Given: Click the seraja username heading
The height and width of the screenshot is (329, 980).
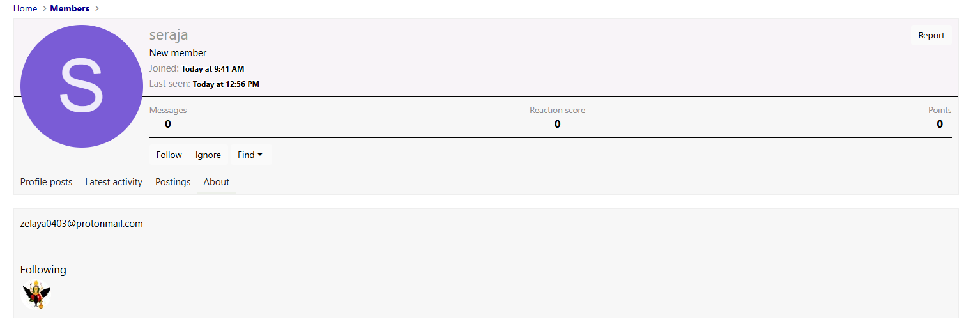Looking at the screenshot, I should point(169,35).
